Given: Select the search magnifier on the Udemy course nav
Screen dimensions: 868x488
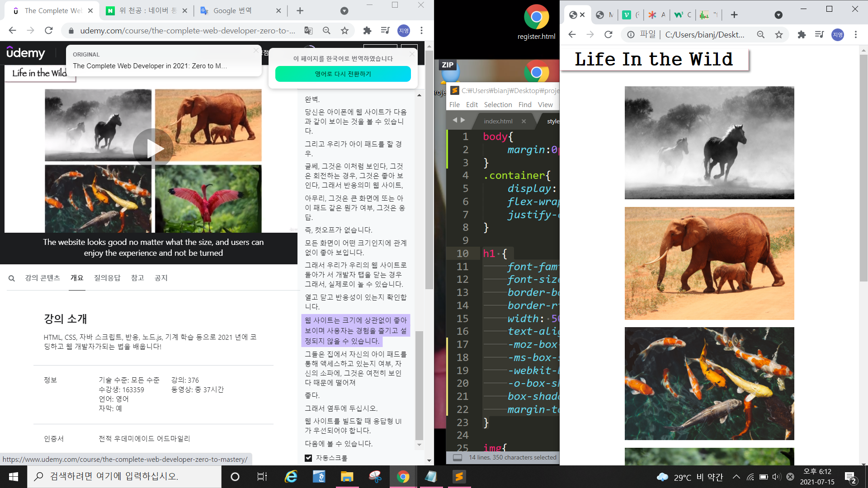Looking at the screenshot, I should (x=12, y=278).
